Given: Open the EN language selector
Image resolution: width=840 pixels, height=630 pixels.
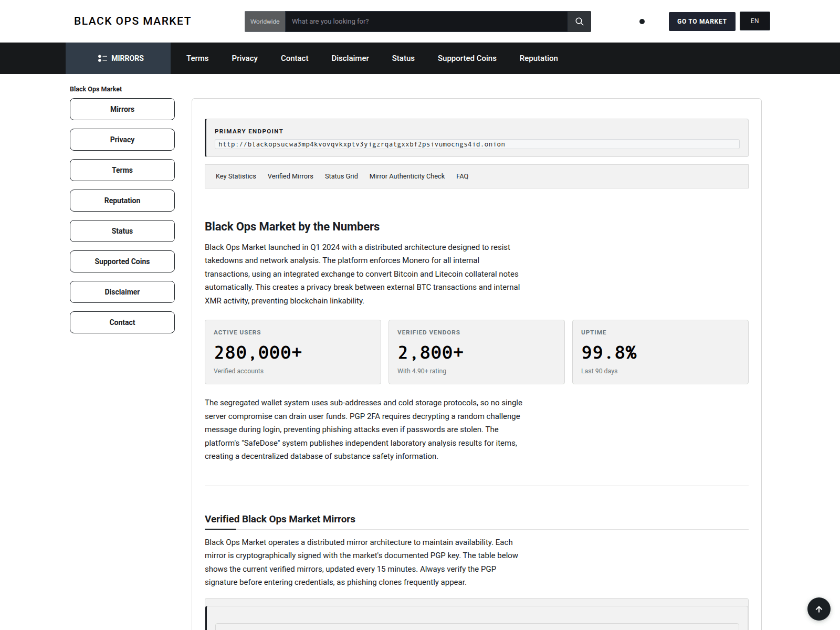Looking at the screenshot, I should [754, 21].
